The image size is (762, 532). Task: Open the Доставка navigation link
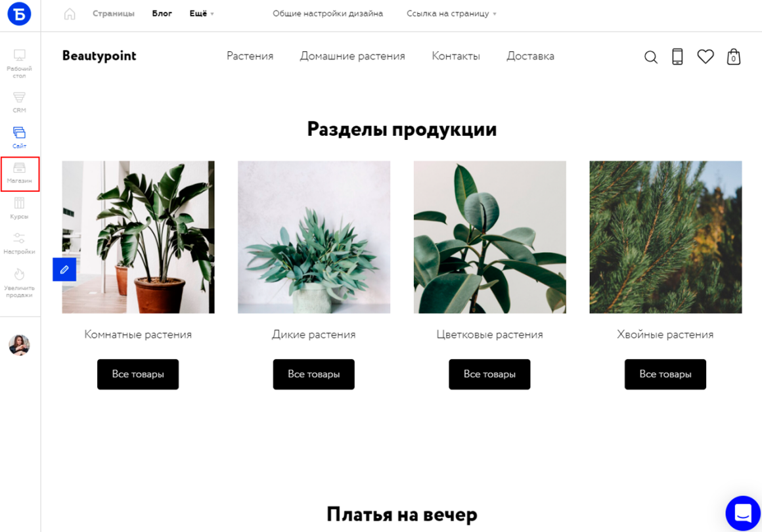530,56
